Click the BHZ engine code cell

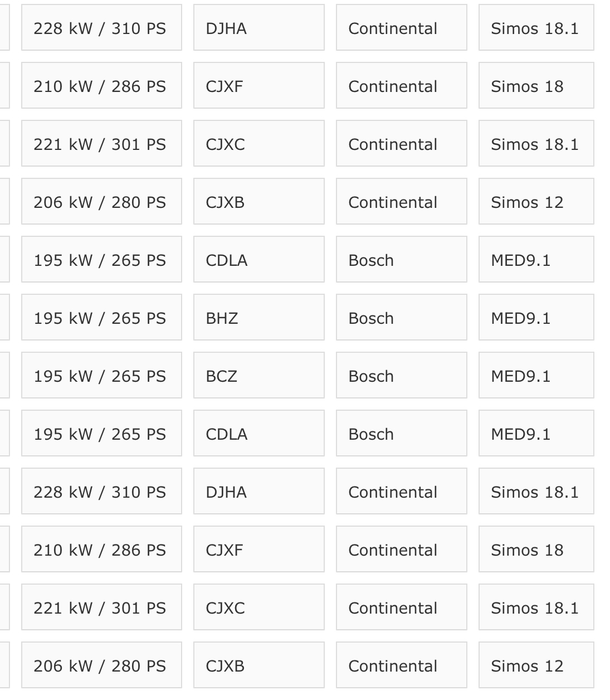point(258,317)
